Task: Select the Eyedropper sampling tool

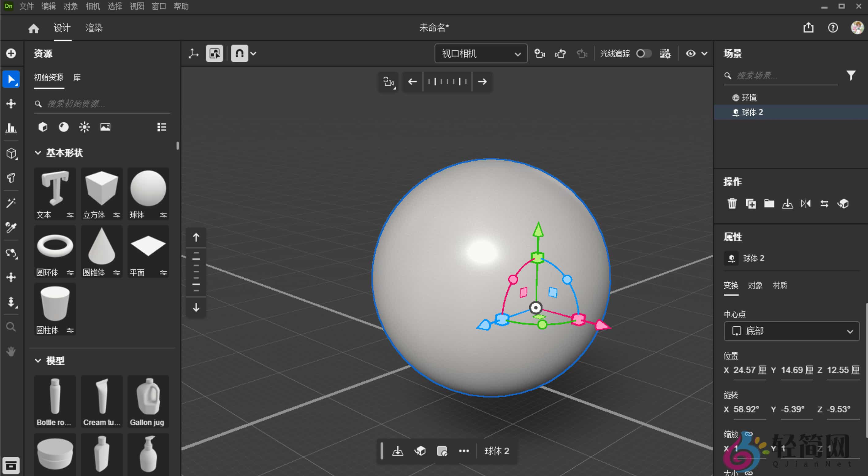Action: 11,228
